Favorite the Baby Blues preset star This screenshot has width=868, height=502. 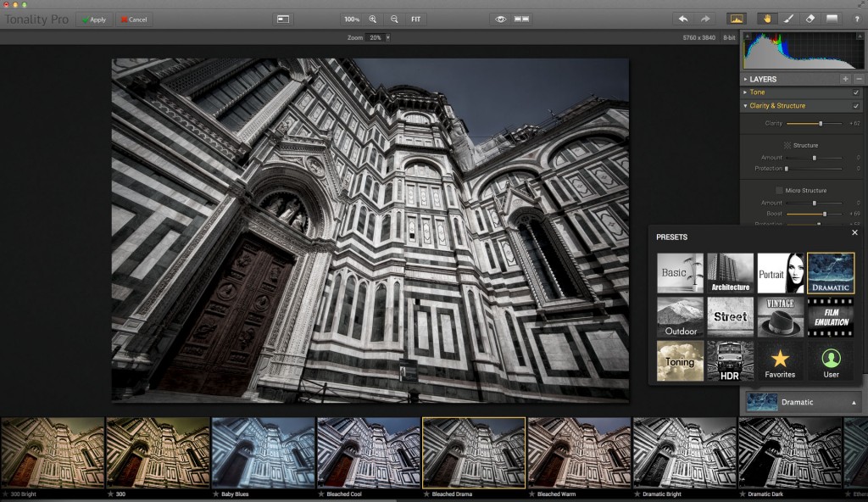216,494
